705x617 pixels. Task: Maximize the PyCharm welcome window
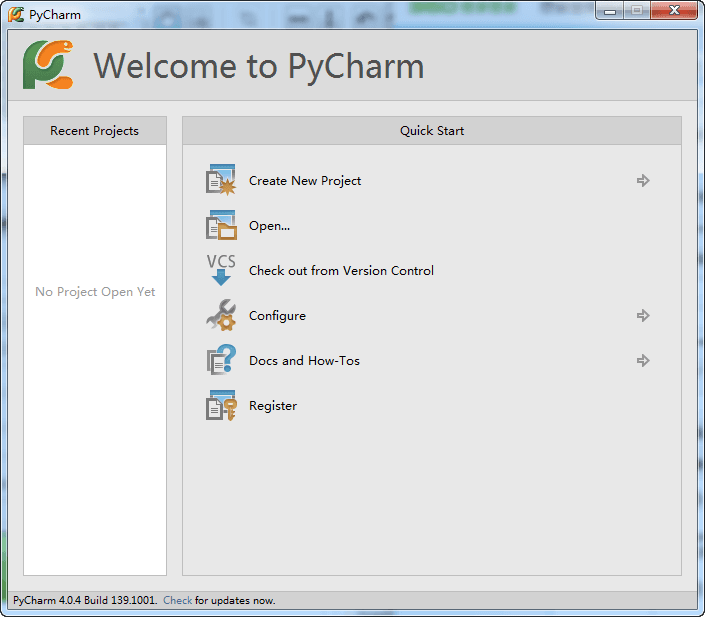[x=637, y=11]
